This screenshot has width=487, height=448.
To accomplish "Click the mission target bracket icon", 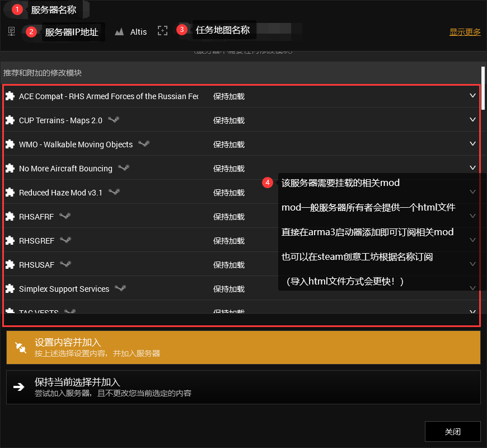I will pos(162,30).
